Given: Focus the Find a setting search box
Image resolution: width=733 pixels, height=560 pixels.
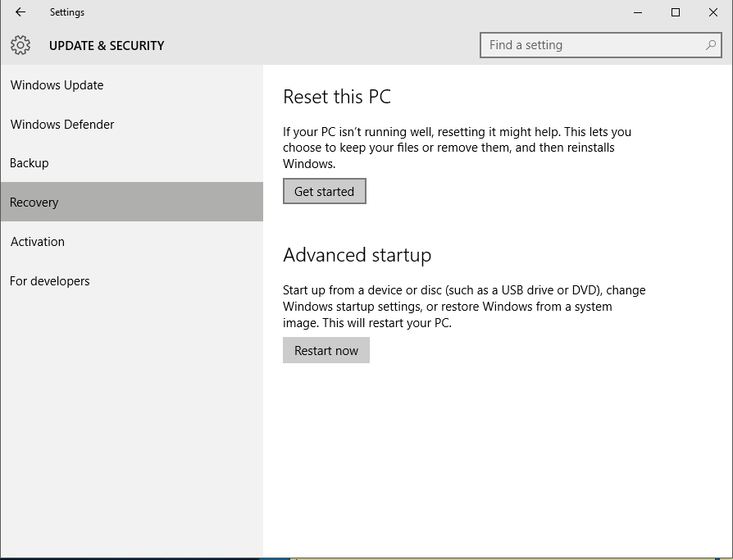Looking at the screenshot, I should pyautogui.click(x=601, y=45).
